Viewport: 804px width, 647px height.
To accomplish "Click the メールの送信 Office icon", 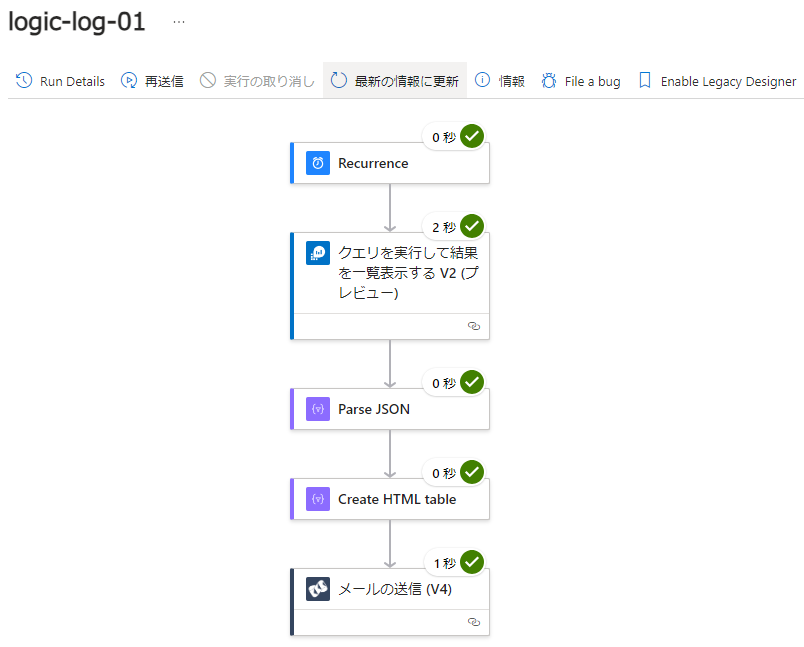I will click(x=318, y=589).
